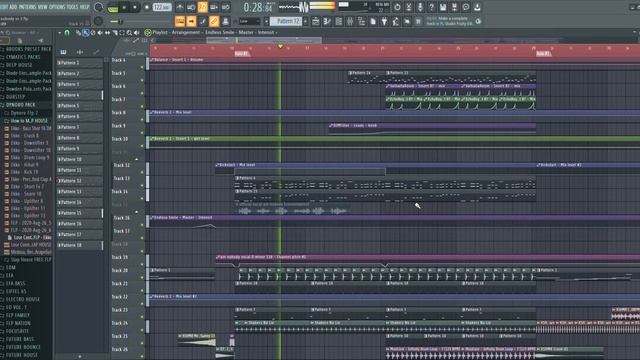Open the View browser icon
The height and width of the screenshot is (360, 640).
point(361,22)
